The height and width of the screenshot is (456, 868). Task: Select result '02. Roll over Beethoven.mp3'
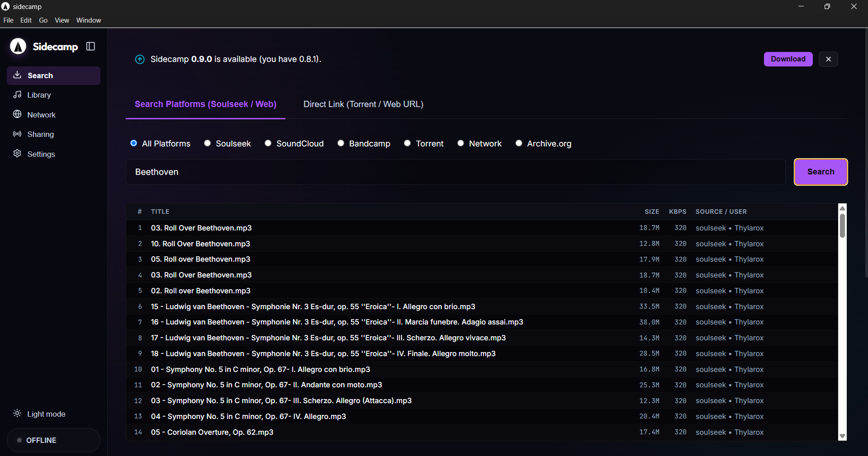pos(482,291)
